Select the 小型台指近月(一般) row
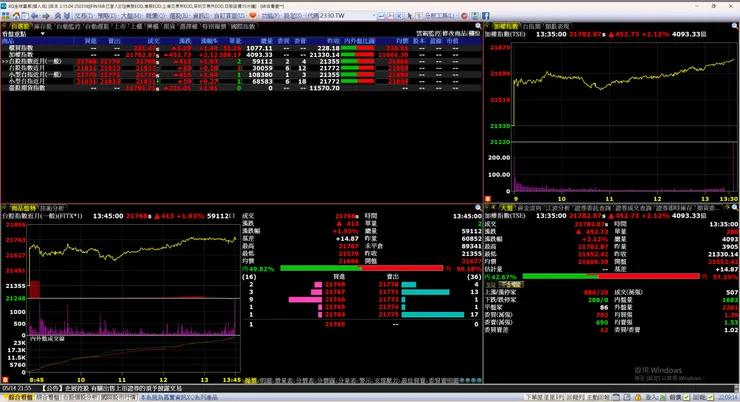740x402 pixels. click(241, 75)
